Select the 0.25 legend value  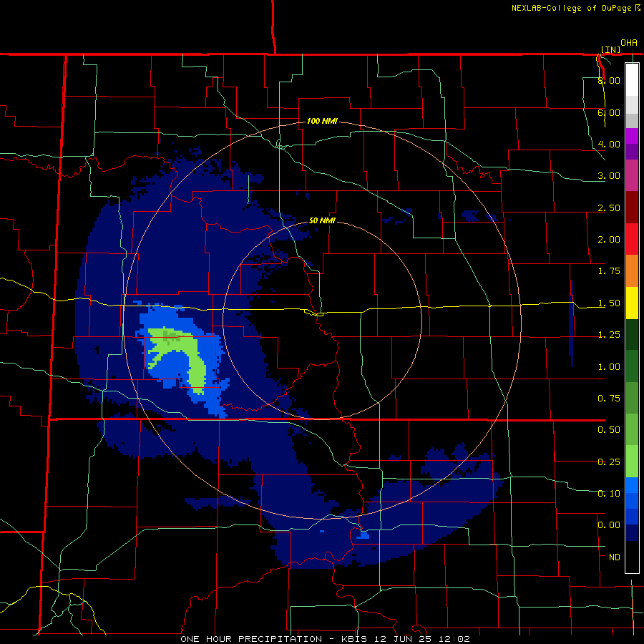(609, 462)
